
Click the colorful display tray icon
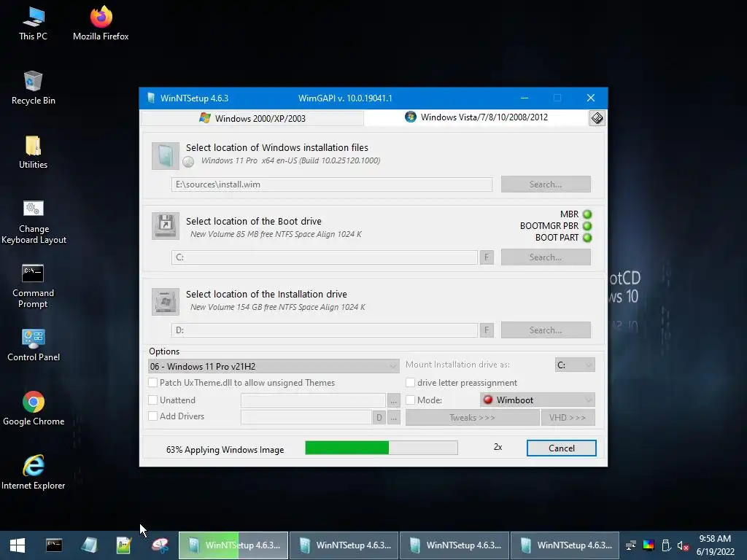click(649, 545)
